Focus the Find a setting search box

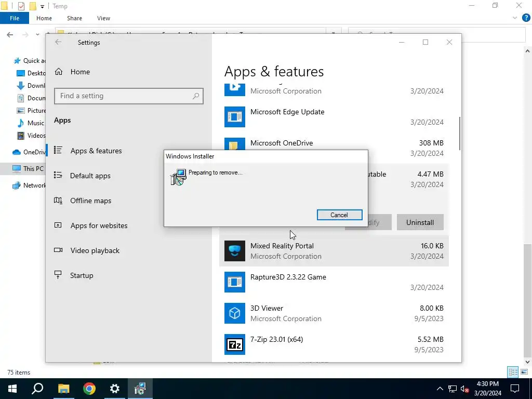[x=129, y=96]
